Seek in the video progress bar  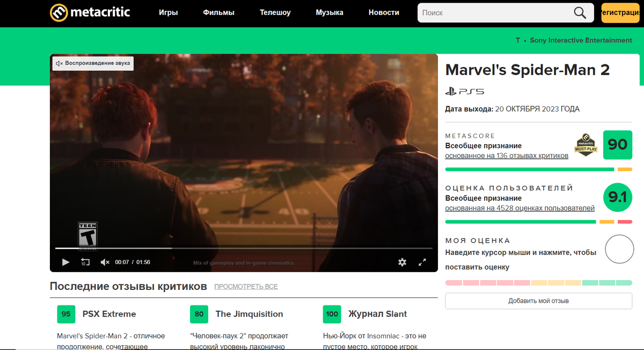[244, 248]
